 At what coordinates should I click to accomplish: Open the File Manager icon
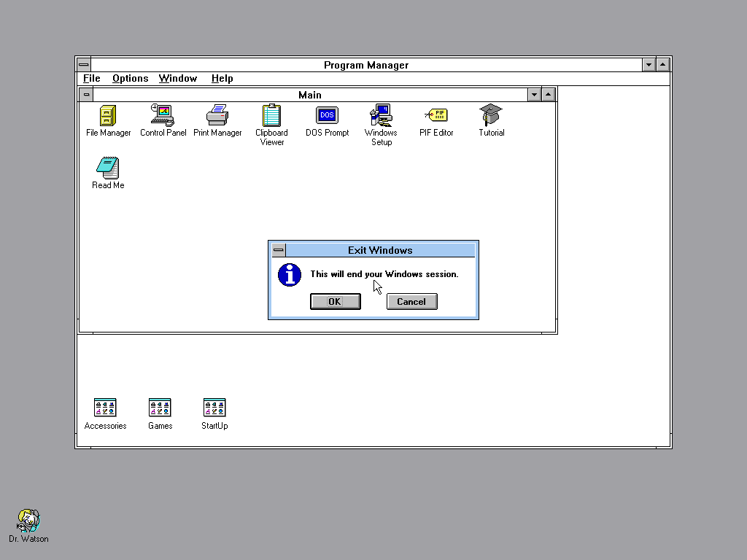click(108, 116)
